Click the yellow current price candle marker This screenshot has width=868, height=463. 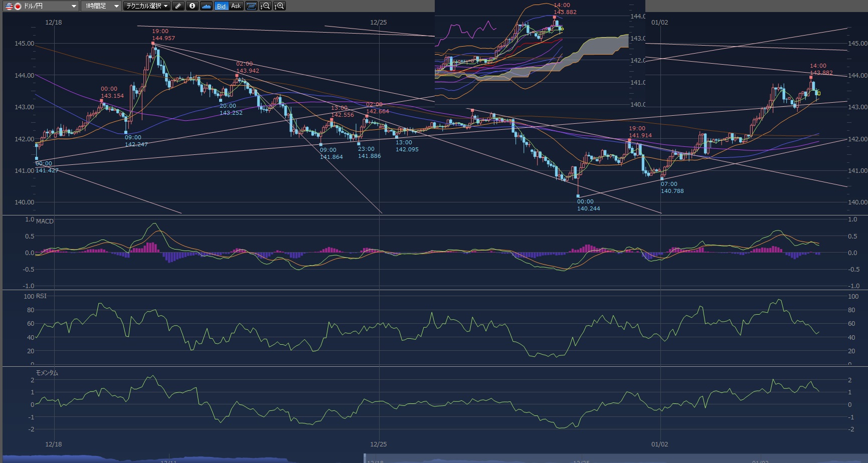pos(819,93)
